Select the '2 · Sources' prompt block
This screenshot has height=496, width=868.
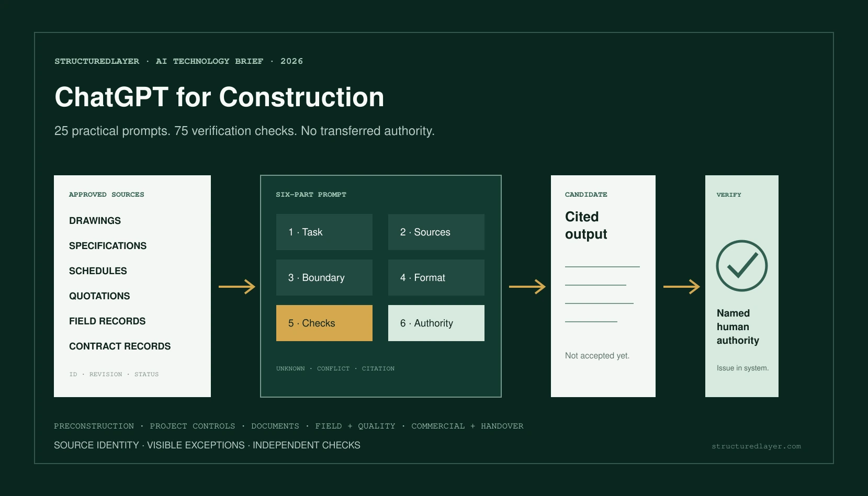[x=436, y=232]
